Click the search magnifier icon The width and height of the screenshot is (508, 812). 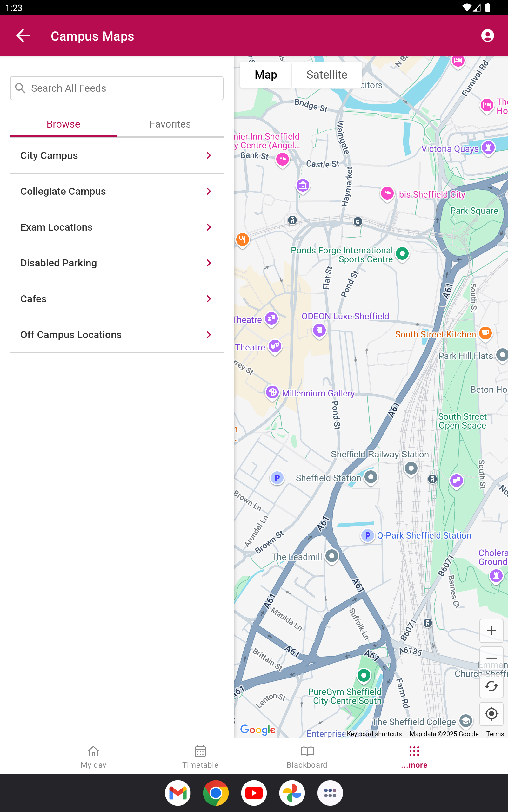tap(20, 88)
